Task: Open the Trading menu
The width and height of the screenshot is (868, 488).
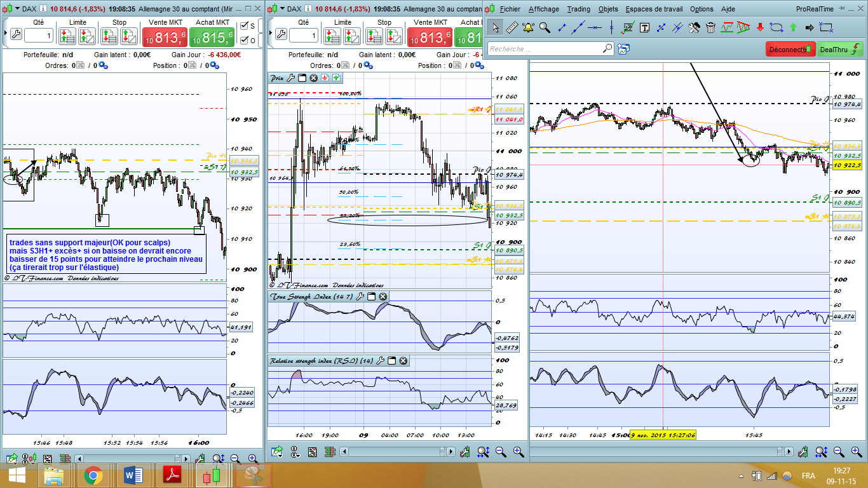Action: (578, 9)
